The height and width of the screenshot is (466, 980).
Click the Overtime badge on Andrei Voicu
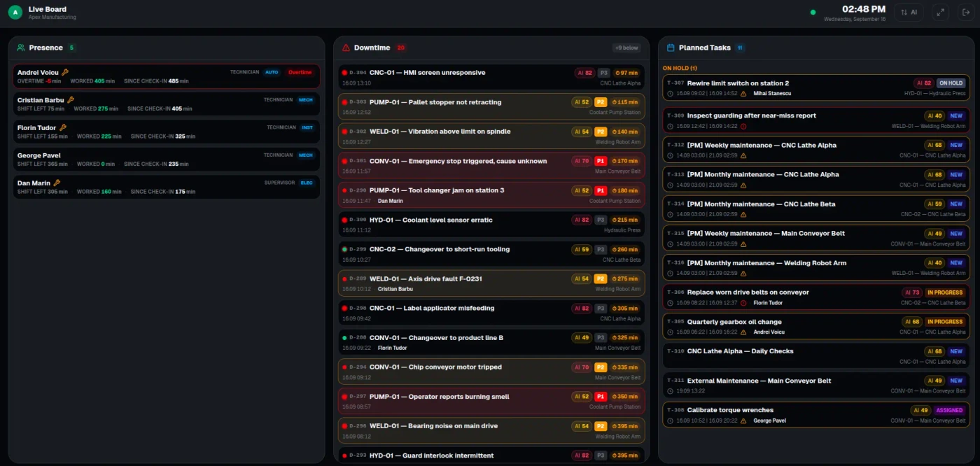pyautogui.click(x=300, y=72)
